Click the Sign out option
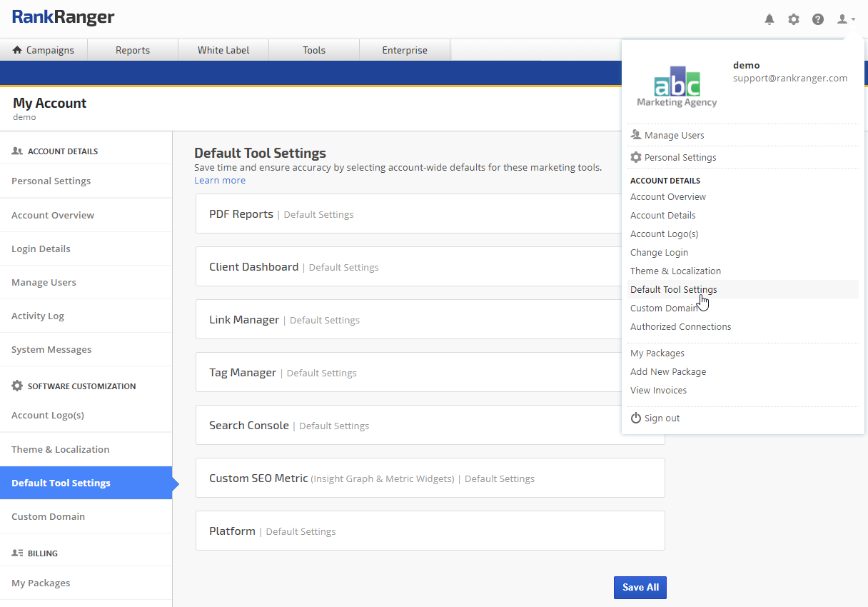 (x=662, y=418)
